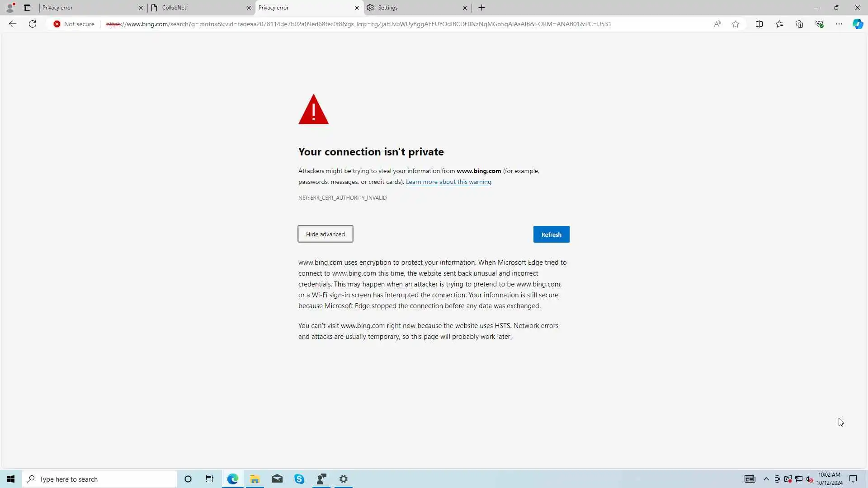Switch to the CollabNet tab
Image resolution: width=868 pixels, height=488 pixels.
pyautogui.click(x=199, y=8)
